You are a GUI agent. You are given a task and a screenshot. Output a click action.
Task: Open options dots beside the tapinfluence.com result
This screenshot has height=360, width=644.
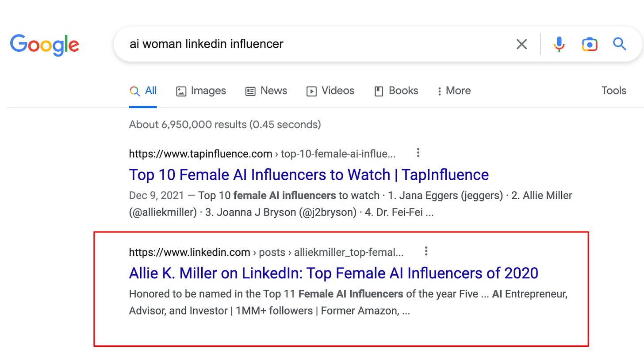418,153
